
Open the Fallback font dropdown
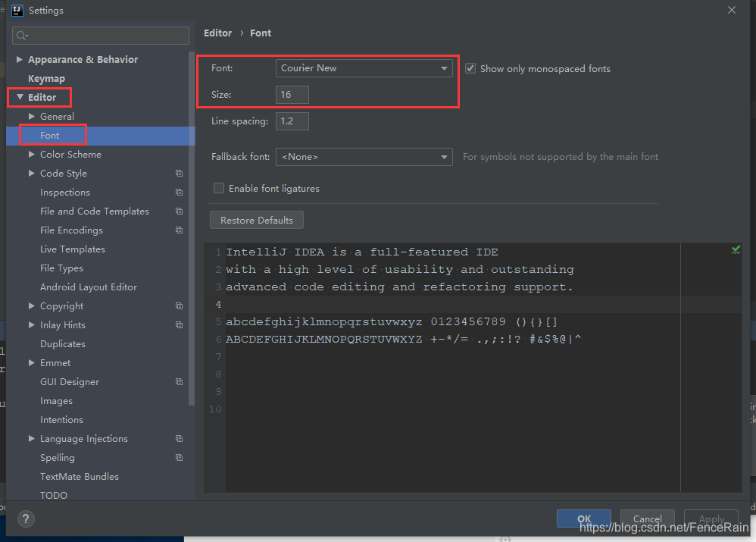[364, 157]
